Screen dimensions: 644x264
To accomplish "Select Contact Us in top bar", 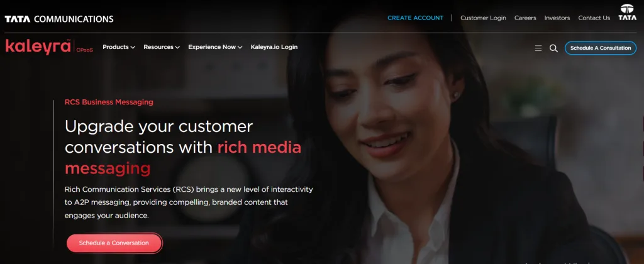I will [x=594, y=18].
